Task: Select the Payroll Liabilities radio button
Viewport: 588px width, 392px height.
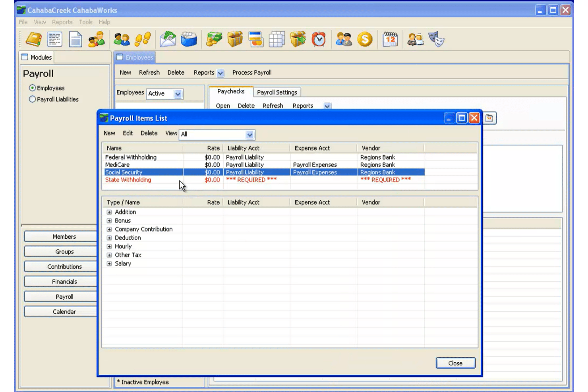Action: point(32,99)
